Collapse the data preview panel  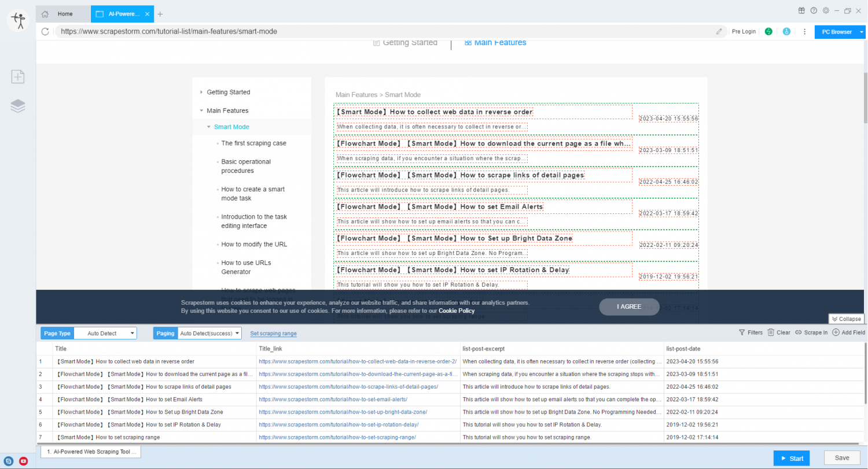(847, 319)
